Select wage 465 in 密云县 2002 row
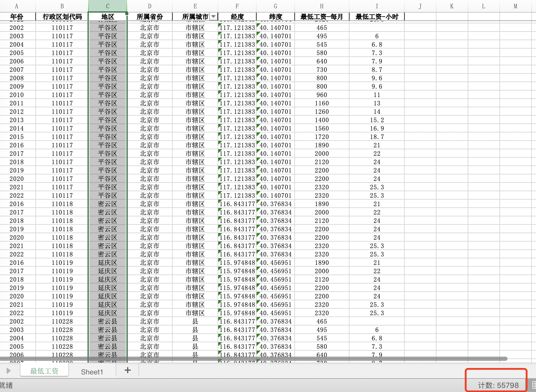This screenshot has height=392, width=536. [x=322, y=321]
